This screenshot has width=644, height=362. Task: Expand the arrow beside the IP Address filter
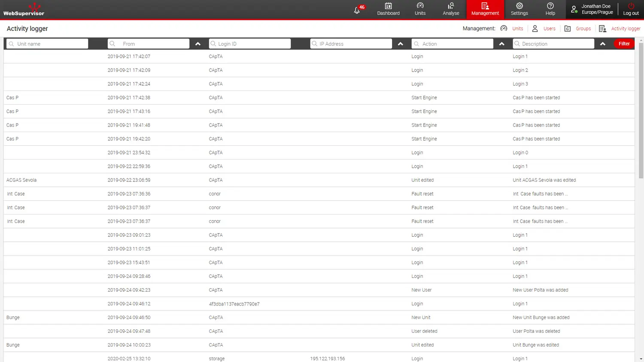click(401, 44)
